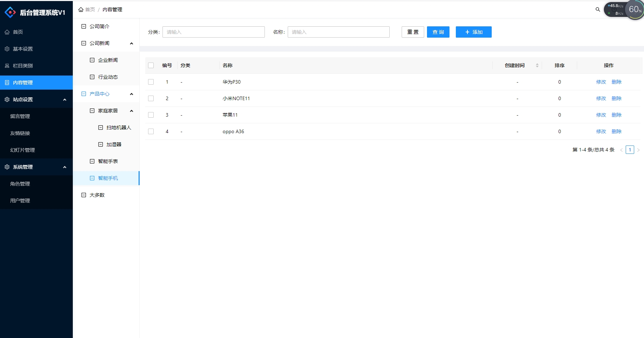Click the home icon in the 首页 sidebar item
The height and width of the screenshot is (338, 644).
[x=7, y=32]
